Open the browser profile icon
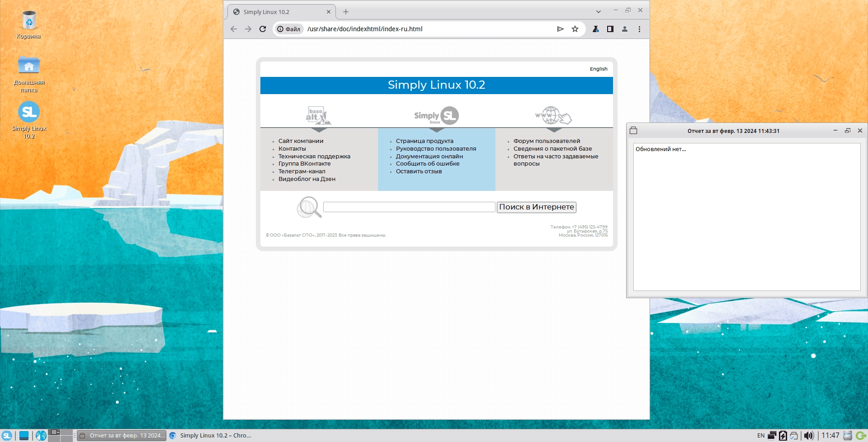868x442 pixels. pos(625,29)
